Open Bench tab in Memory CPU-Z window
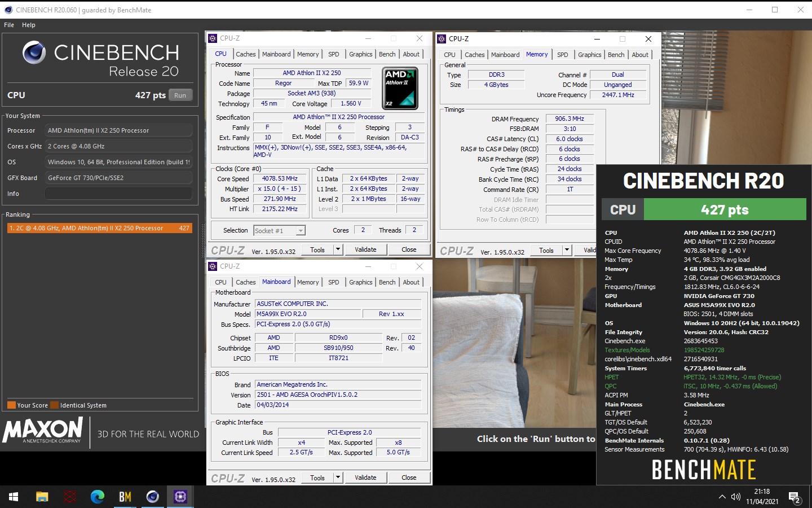 [x=616, y=55]
